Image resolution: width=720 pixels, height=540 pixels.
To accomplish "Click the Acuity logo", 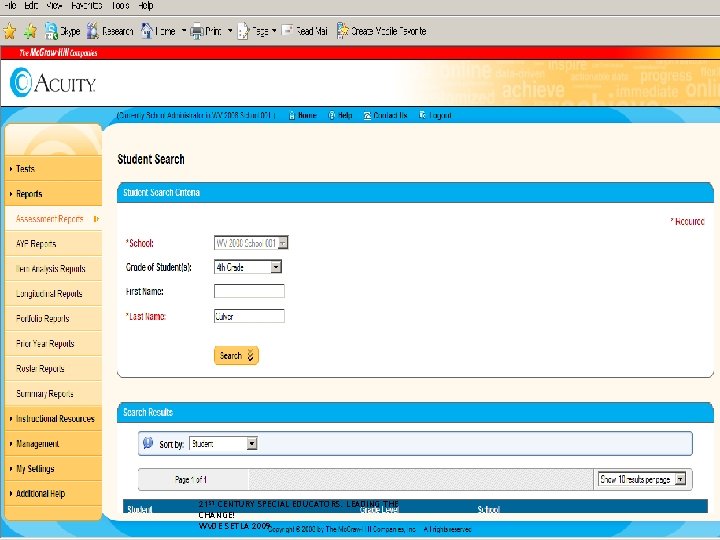I will 53,83.
